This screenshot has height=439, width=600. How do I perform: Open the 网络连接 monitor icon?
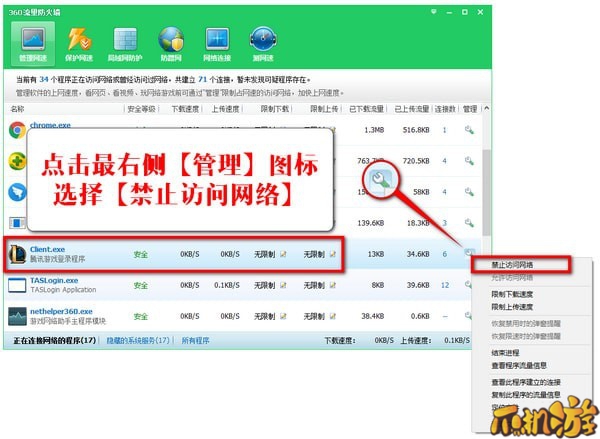tap(217, 39)
